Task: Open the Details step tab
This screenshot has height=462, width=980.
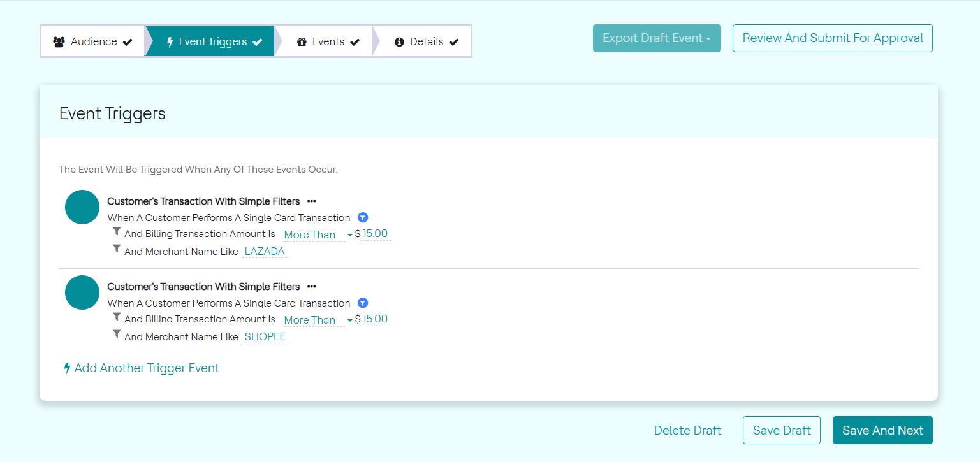Action: pyautogui.click(x=426, y=42)
